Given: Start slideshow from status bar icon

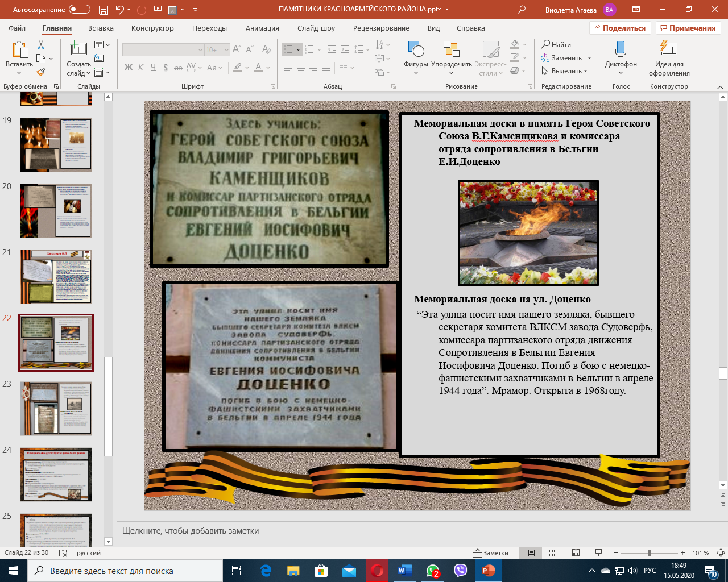Looking at the screenshot, I should tap(598, 553).
